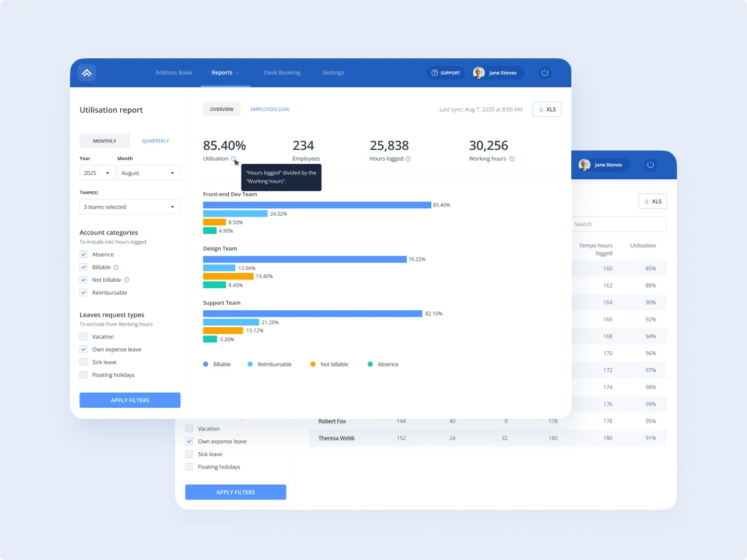
Task: Click the info icon beside Hours logged
Action: (409, 159)
